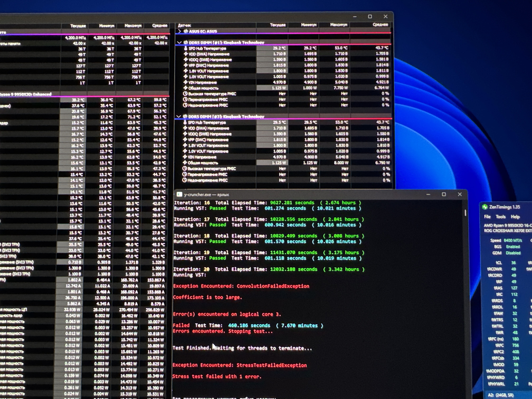Open the Help menu in ZenTimings

click(515, 217)
